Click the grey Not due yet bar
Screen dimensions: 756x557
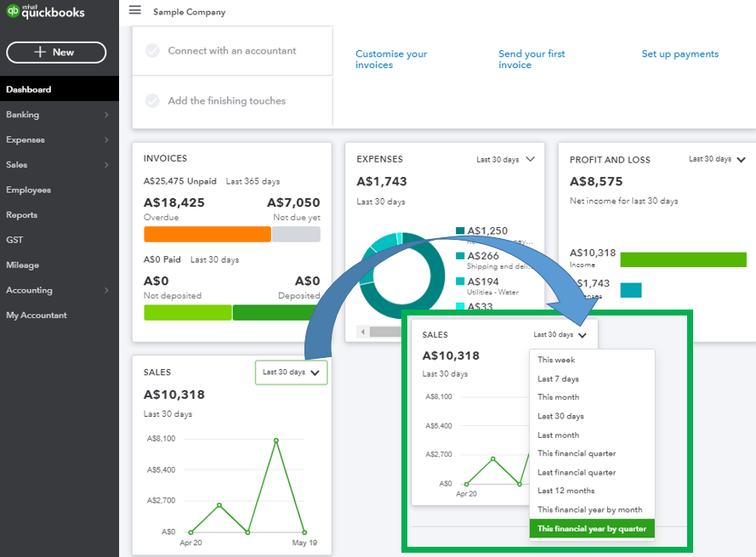[x=296, y=235]
